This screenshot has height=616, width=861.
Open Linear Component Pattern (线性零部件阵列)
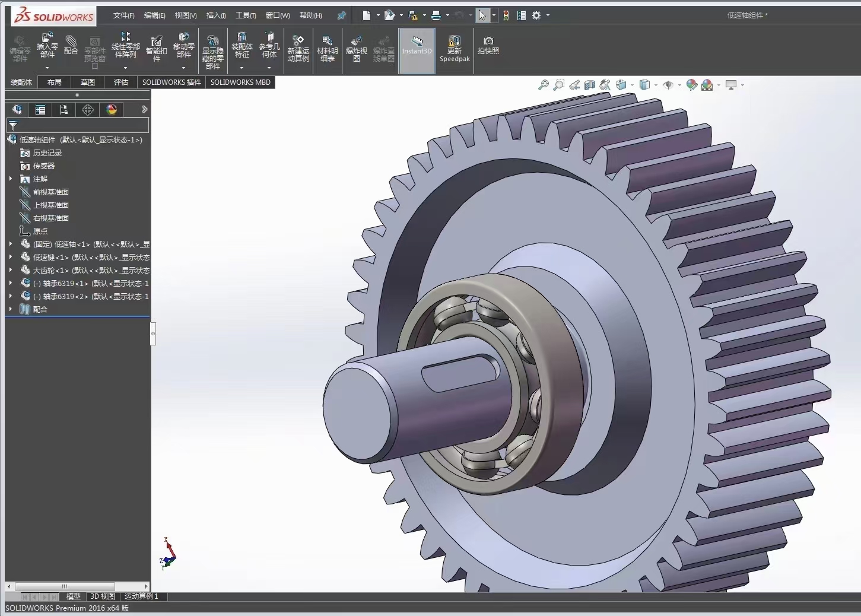pyautogui.click(x=126, y=45)
